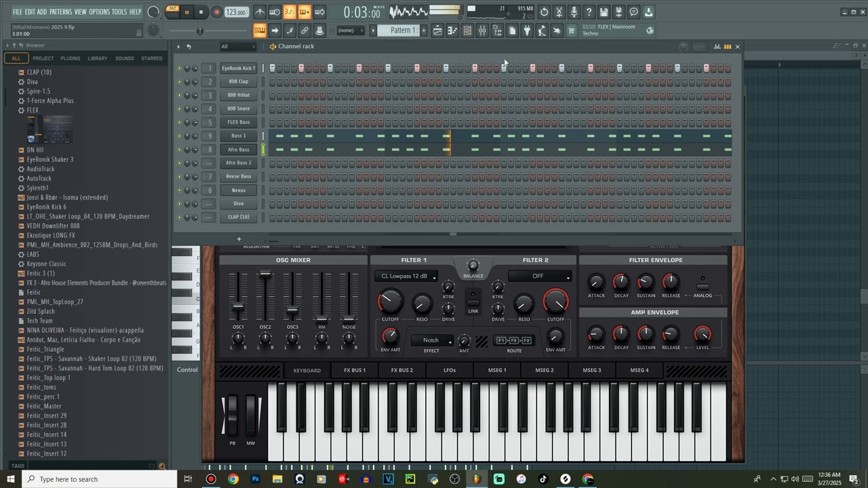Screen dimensions: 868x488
Task: Toggle loop recording icon
Action: [319, 12]
